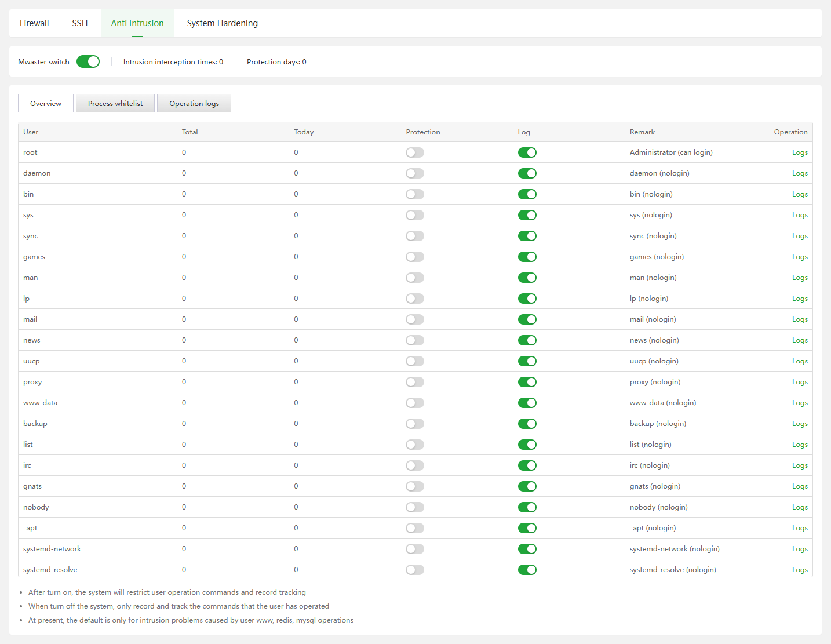This screenshot has height=644, width=831.
Task: Turn off the Mwaster switch
Action: pyautogui.click(x=88, y=61)
